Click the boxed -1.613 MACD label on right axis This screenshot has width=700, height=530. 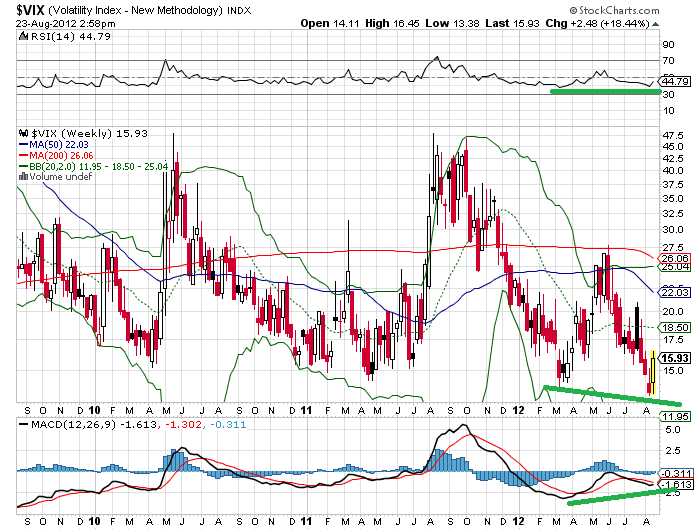click(677, 484)
